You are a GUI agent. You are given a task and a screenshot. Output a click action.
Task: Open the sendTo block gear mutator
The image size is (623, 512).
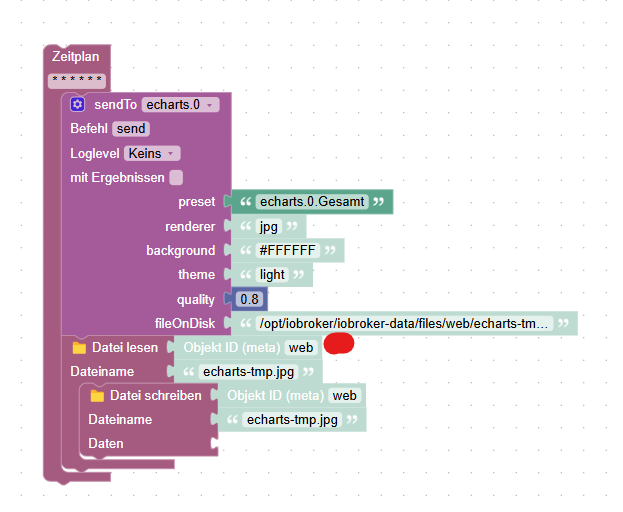pyautogui.click(x=77, y=104)
